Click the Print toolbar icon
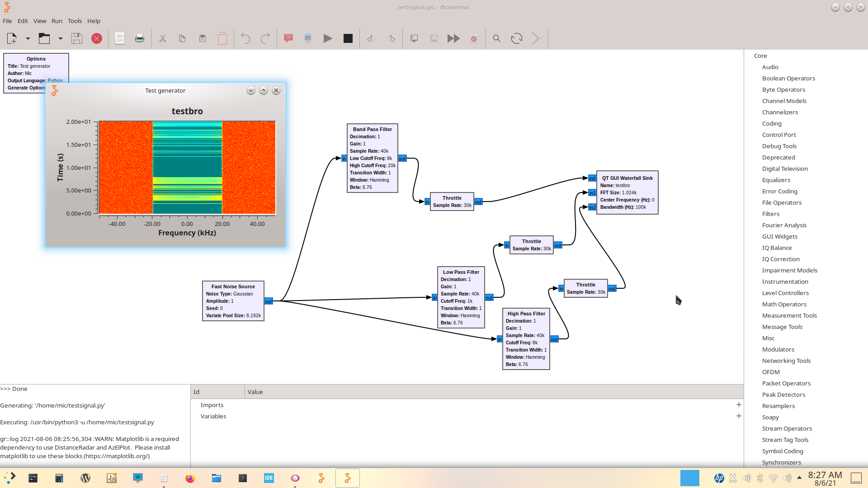 139,38
